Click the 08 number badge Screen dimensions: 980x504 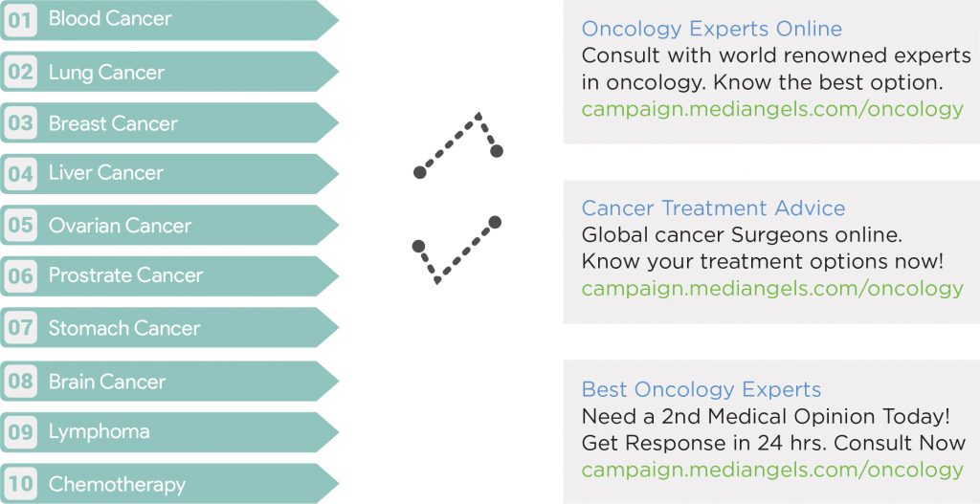pos(20,381)
